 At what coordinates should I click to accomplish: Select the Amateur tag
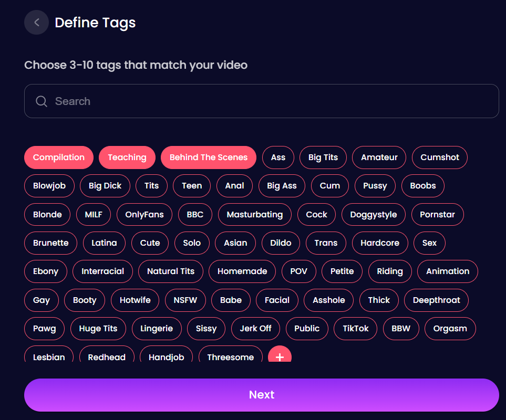tap(379, 157)
